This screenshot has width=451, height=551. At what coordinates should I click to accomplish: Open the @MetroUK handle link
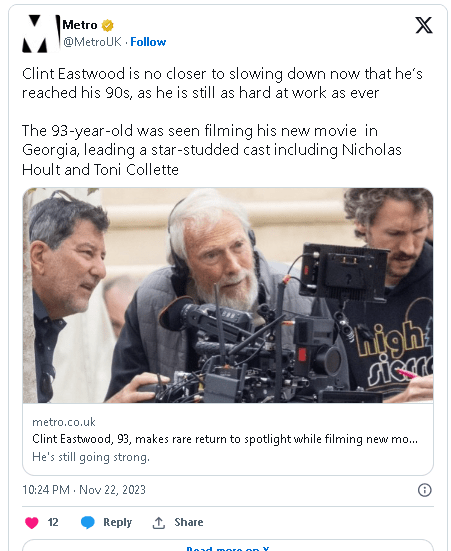92,42
